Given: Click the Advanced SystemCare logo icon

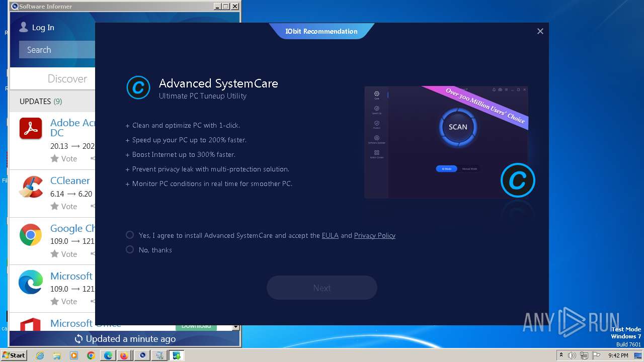Looking at the screenshot, I should pos(138,88).
